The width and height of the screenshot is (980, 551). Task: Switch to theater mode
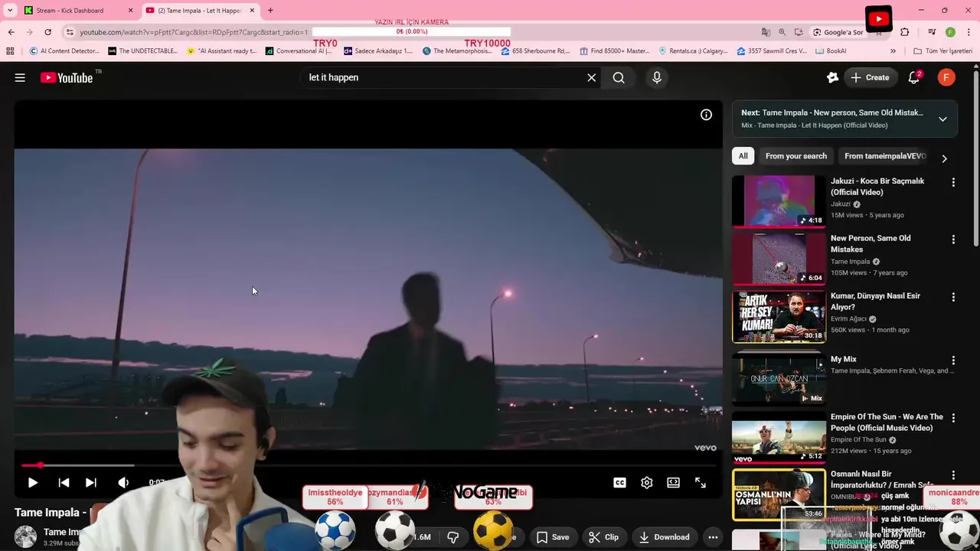(673, 483)
